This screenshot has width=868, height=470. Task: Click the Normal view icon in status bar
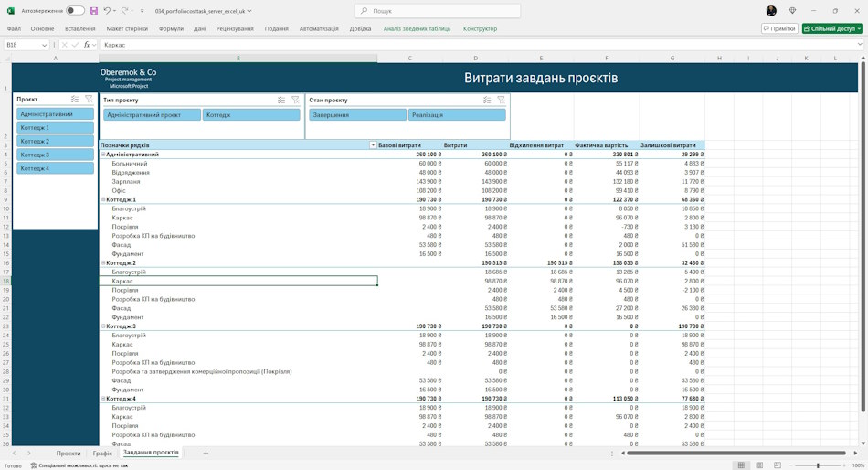tap(741, 465)
